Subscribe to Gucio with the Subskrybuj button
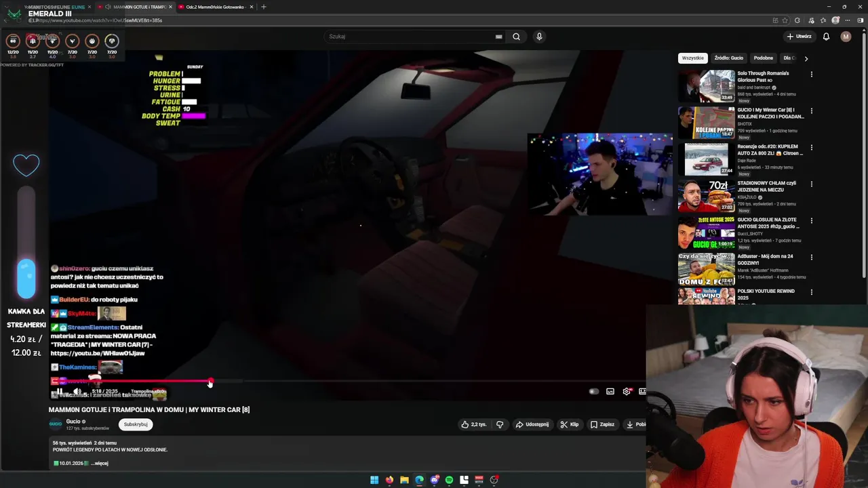868x488 pixels. pos(136,424)
